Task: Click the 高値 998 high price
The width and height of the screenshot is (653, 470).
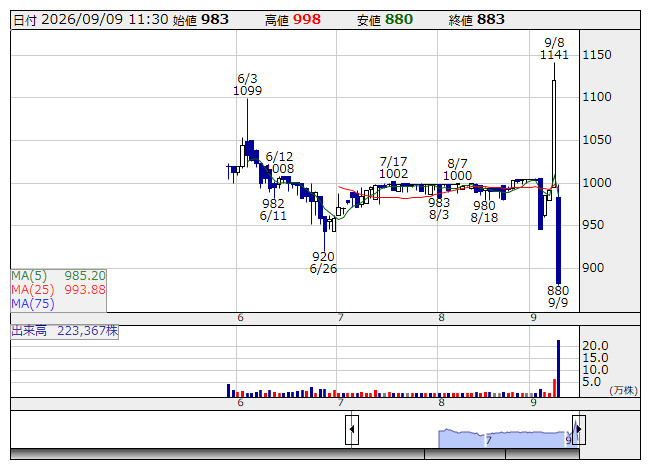Action: pos(293,20)
